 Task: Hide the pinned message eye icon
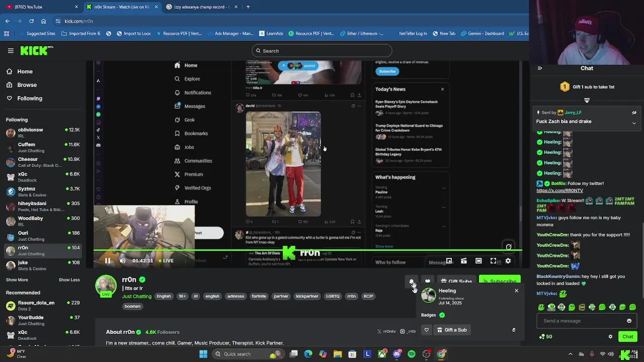click(634, 113)
